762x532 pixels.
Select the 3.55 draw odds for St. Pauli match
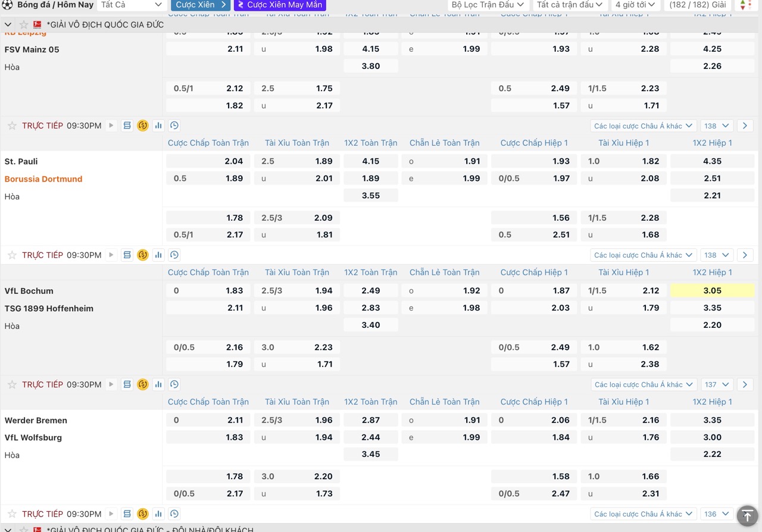point(370,195)
